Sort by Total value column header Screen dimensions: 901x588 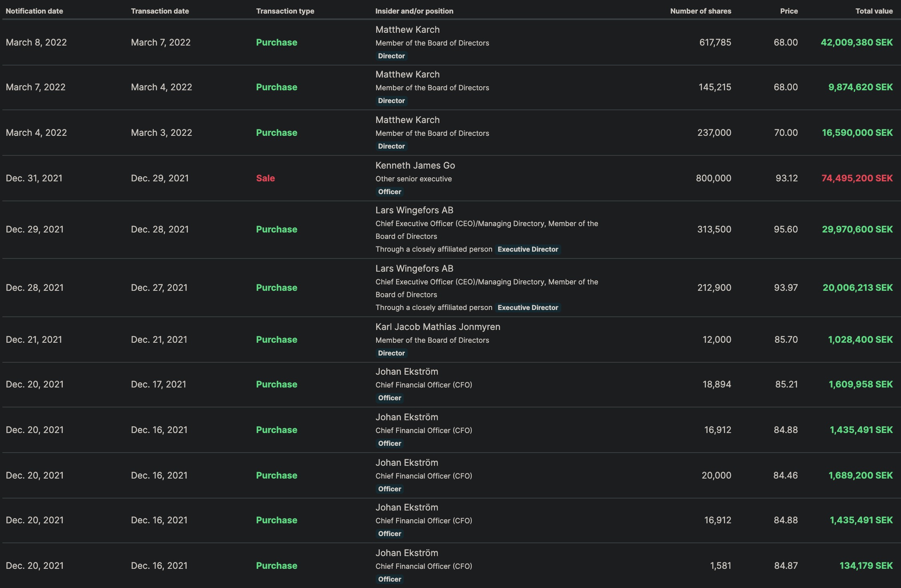point(874,11)
